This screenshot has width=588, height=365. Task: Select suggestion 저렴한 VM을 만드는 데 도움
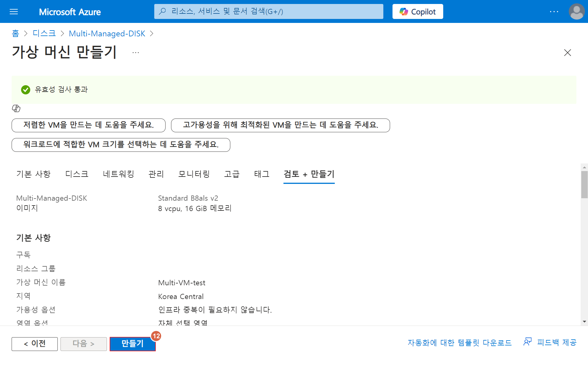click(88, 125)
